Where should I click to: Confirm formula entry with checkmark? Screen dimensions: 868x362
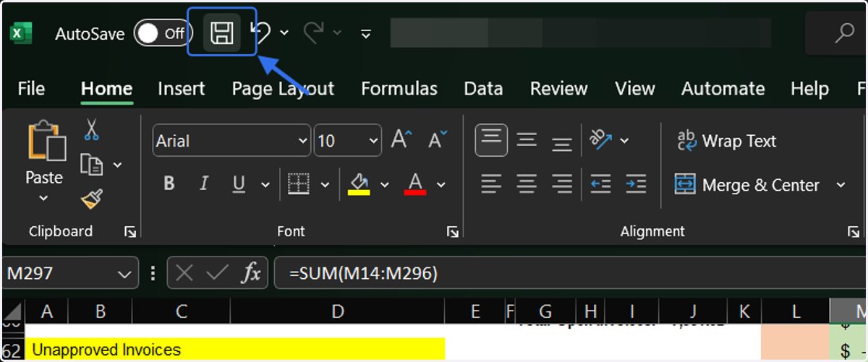pyautogui.click(x=217, y=273)
